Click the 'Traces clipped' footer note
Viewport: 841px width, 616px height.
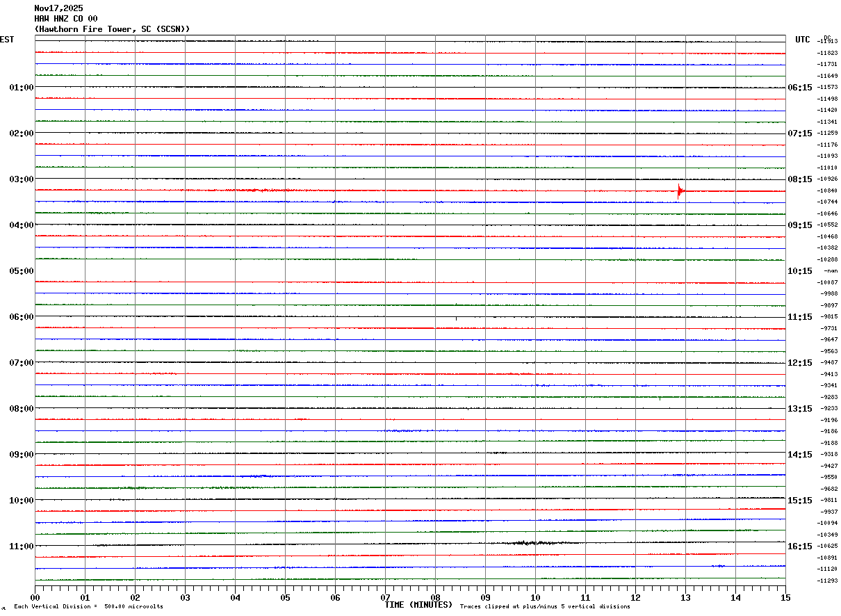(545, 607)
